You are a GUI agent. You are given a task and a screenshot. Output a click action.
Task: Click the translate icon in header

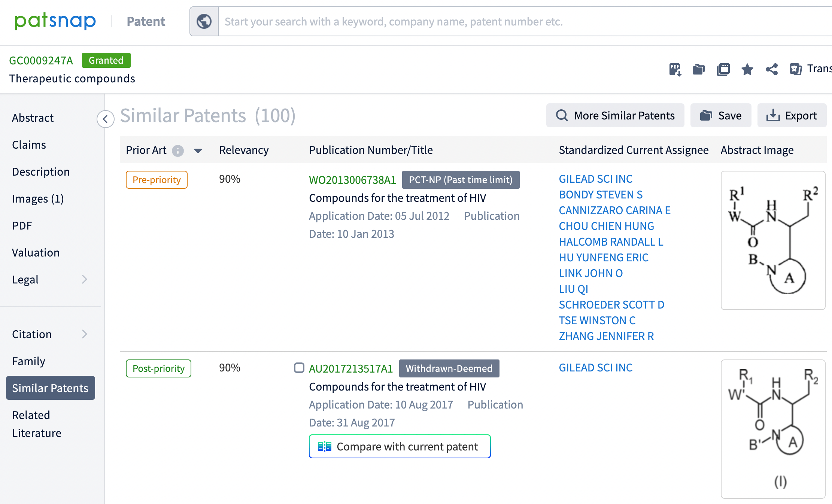(796, 69)
